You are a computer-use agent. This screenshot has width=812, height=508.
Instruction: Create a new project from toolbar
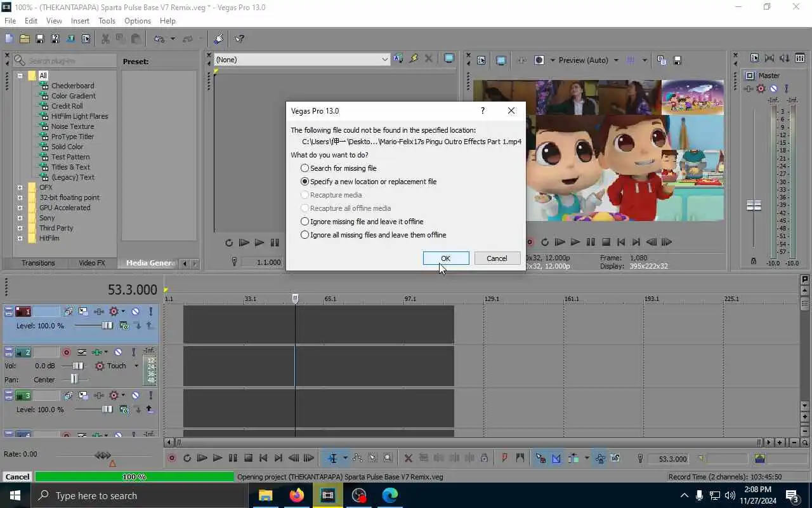coord(9,39)
